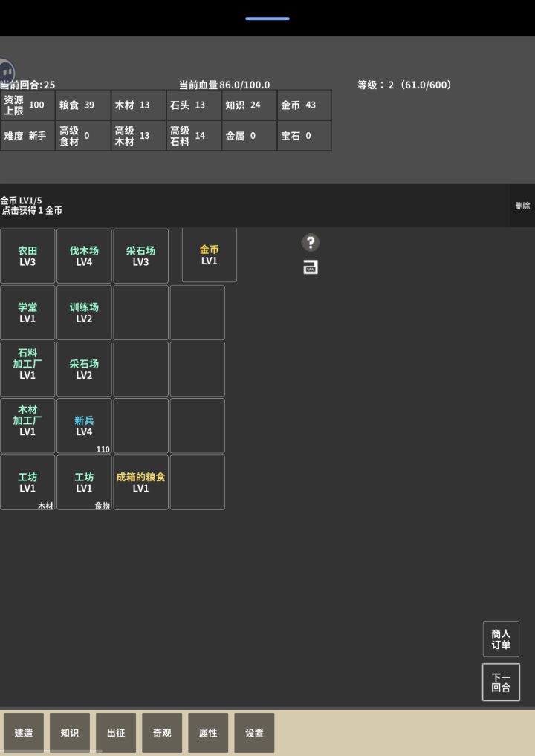Click the 高级食材 0 cell
Viewport: 535px width, 756px height.
pyautogui.click(x=83, y=136)
